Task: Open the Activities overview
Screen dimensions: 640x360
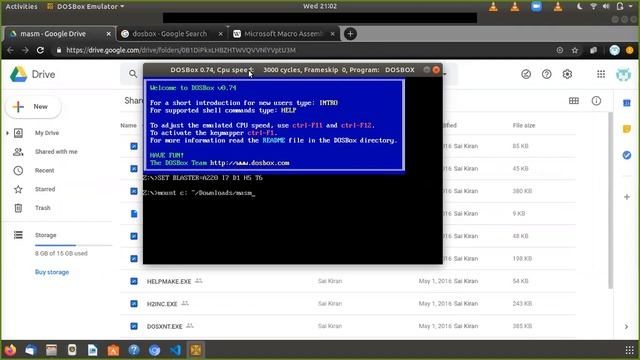Action: click(x=21, y=7)
